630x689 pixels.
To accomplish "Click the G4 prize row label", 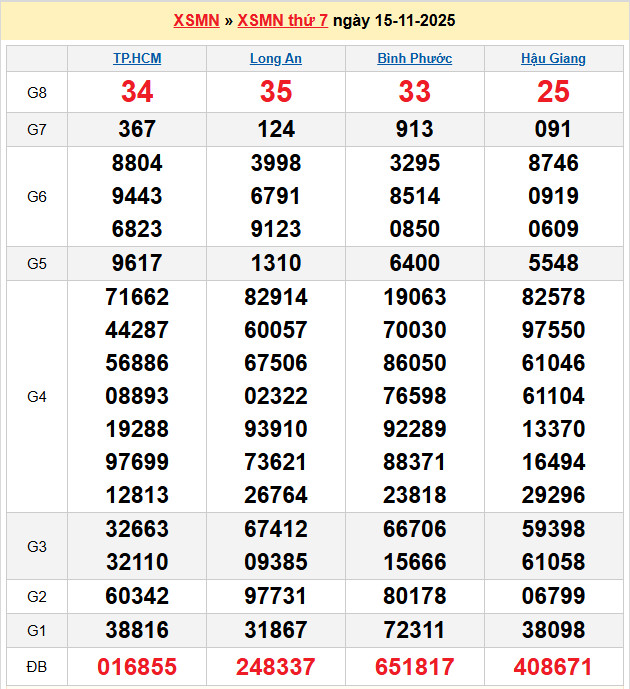I will (37, 396).
